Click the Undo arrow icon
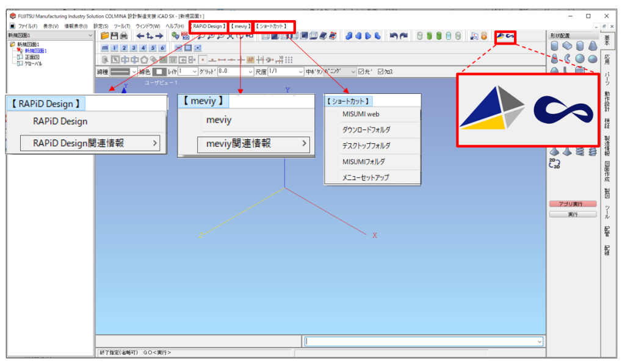This screenshot has height=364, width=625. [393, 35]
